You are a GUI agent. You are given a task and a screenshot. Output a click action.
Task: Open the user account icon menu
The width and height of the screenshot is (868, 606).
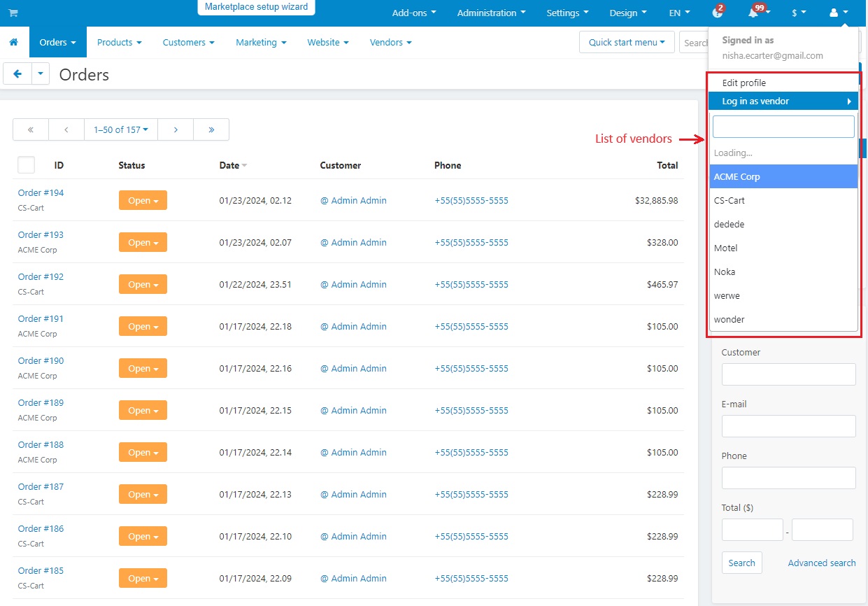(838, 13)
